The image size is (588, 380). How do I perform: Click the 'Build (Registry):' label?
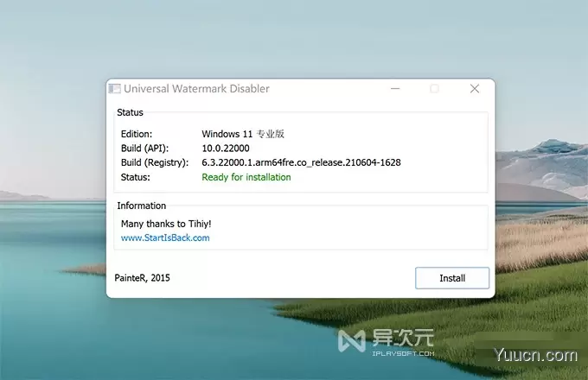155,162
